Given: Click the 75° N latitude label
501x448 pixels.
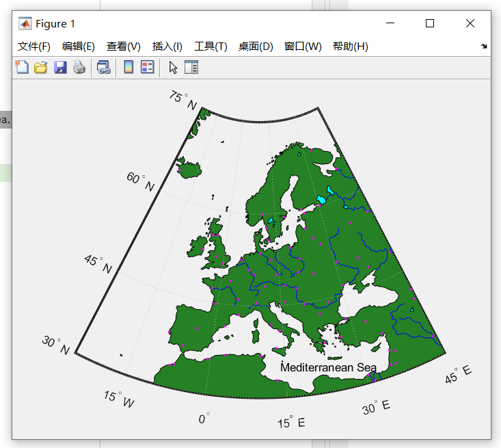Looking at the screenshot, I should pyautogui.click(x=183, y=100).
